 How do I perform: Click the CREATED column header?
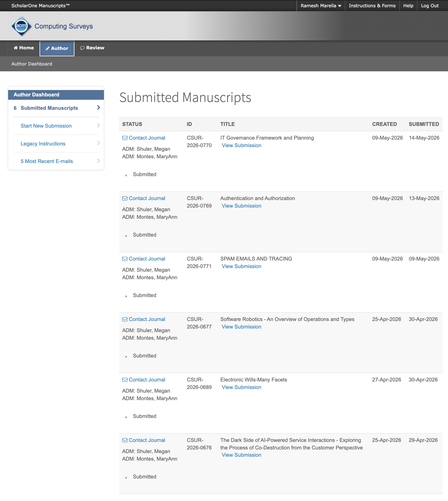pos(384,124)
